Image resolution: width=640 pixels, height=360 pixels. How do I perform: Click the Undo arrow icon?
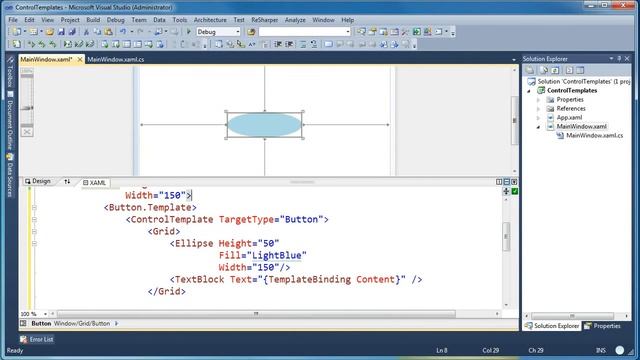122,31
